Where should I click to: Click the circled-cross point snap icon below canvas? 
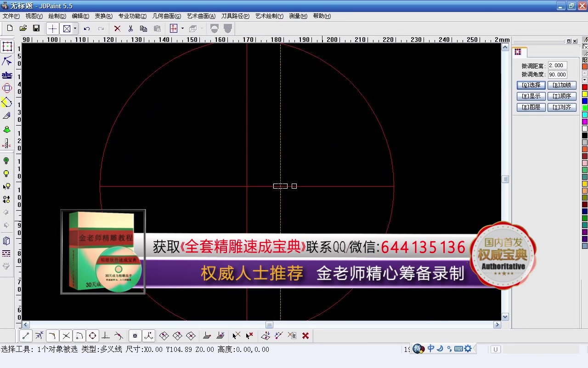pyautogui.click(x=136, y=336)
